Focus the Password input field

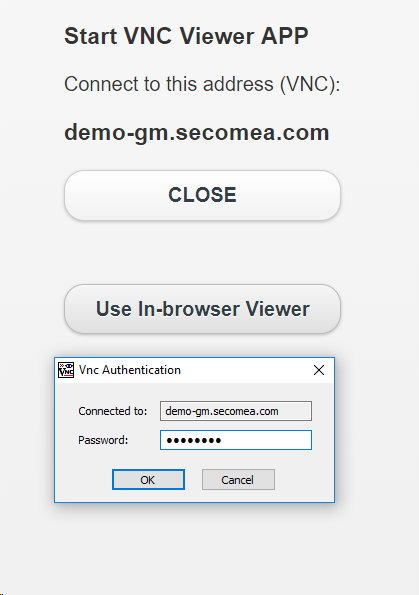(236, 440)
